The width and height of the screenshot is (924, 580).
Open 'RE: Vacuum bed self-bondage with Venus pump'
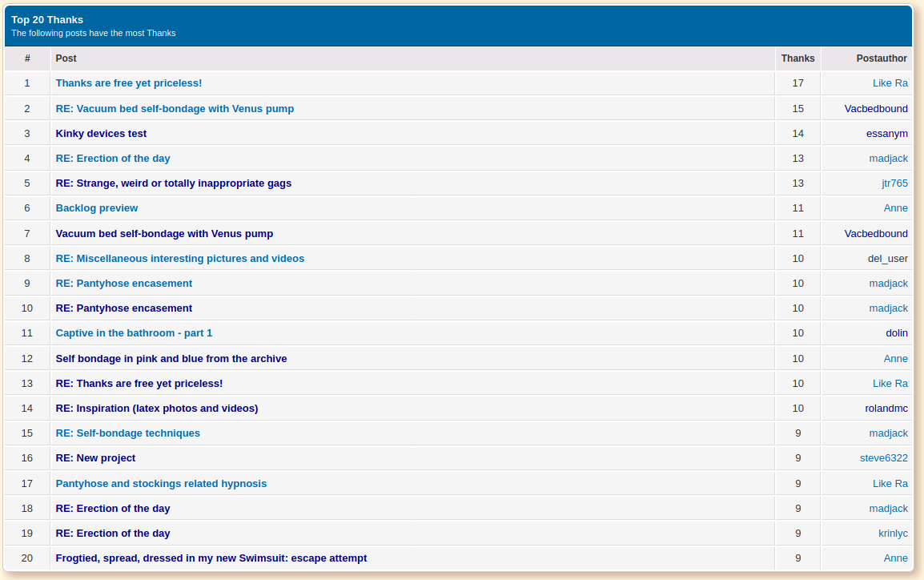175,108
